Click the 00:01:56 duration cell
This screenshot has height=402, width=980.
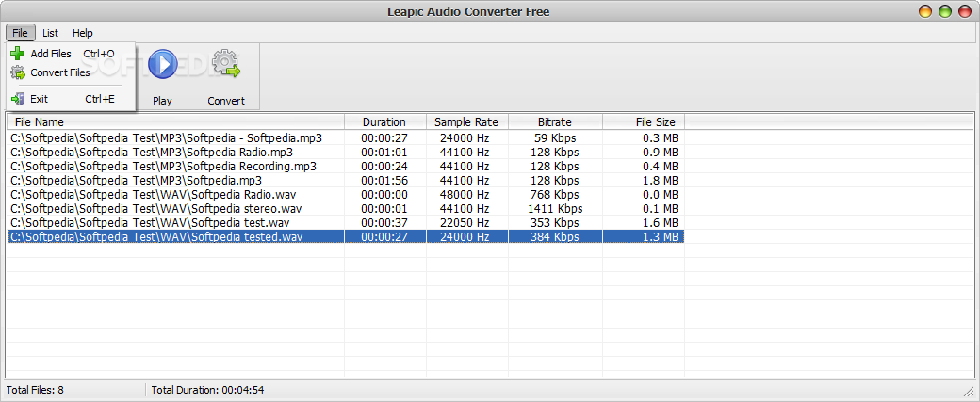click(384, 181)
